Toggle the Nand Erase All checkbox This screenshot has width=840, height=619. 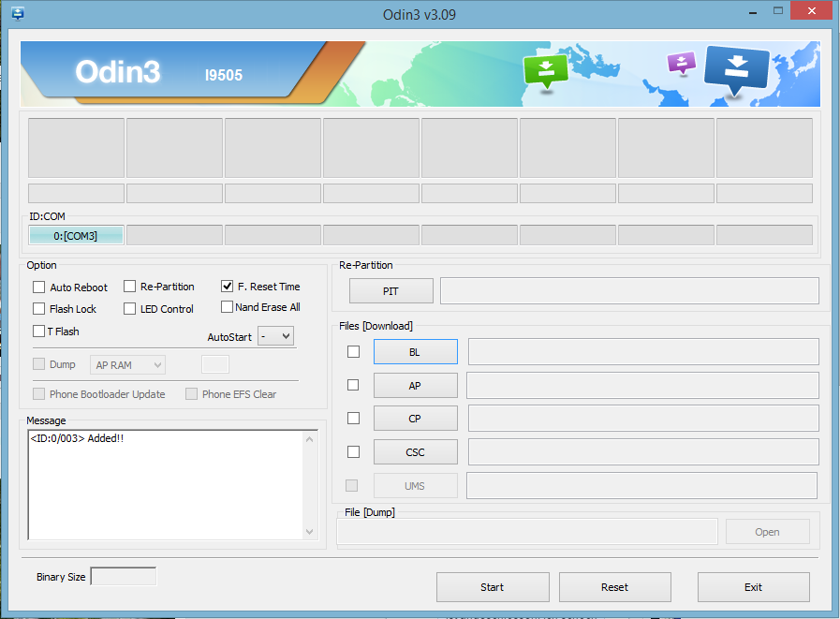pos(228,307)
